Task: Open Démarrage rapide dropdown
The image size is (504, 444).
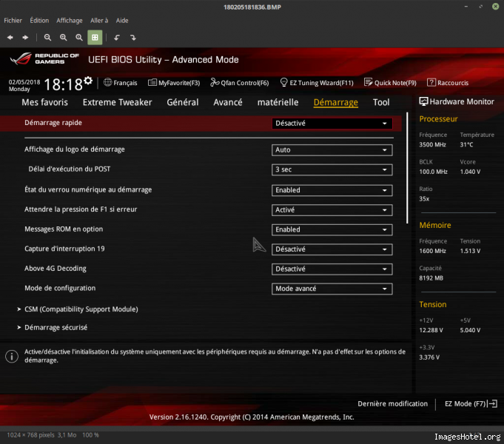Action: point(332,124)
